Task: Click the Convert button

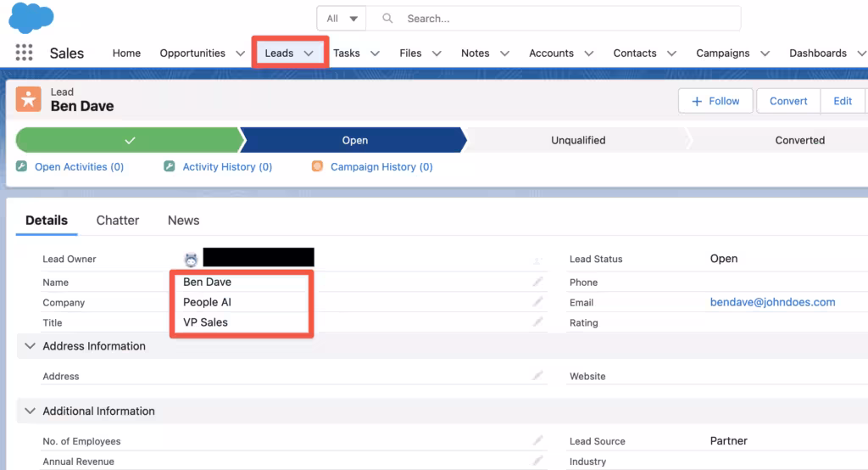Action: (x=788, y=101)
